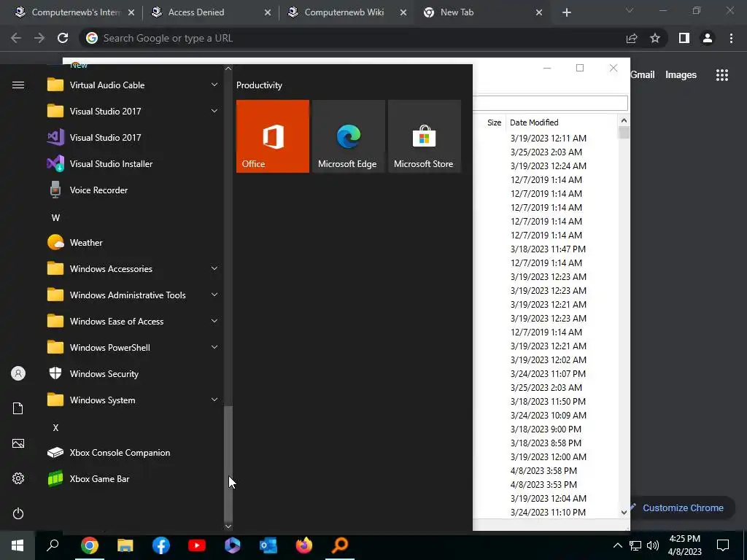Open the Office tile
The image size is (747, 560).
273,136
